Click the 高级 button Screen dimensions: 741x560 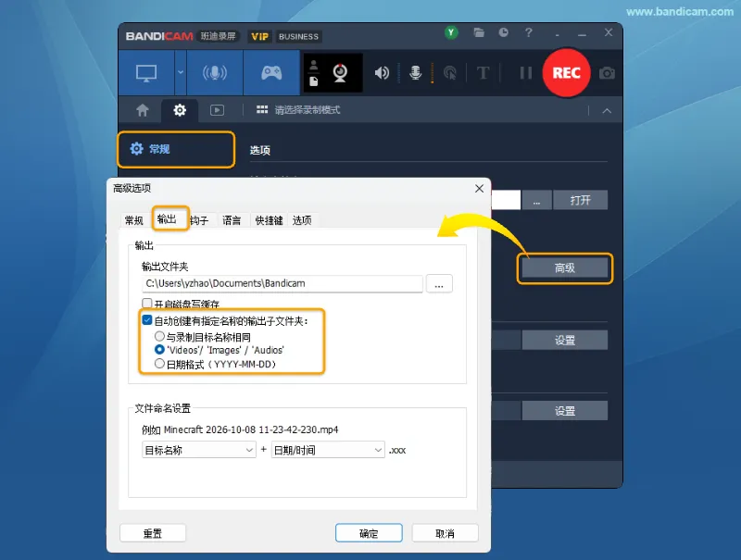pos(565,268)
